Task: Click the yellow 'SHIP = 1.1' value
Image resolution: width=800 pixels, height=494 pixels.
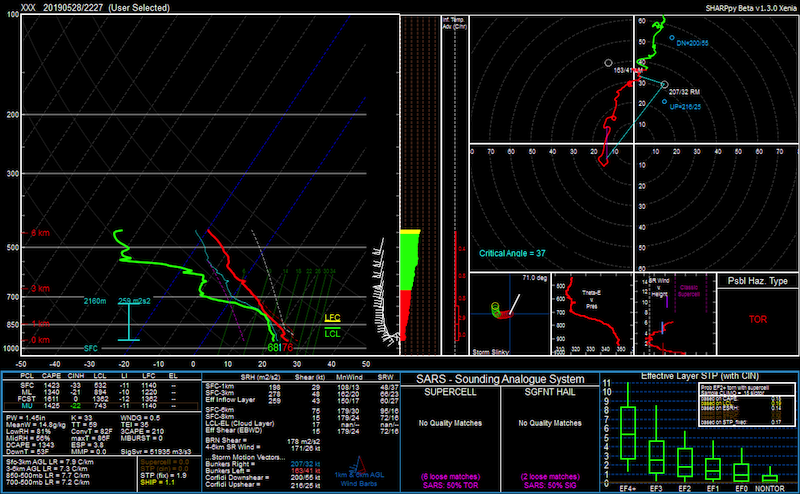Action: [x=157, y=482]
